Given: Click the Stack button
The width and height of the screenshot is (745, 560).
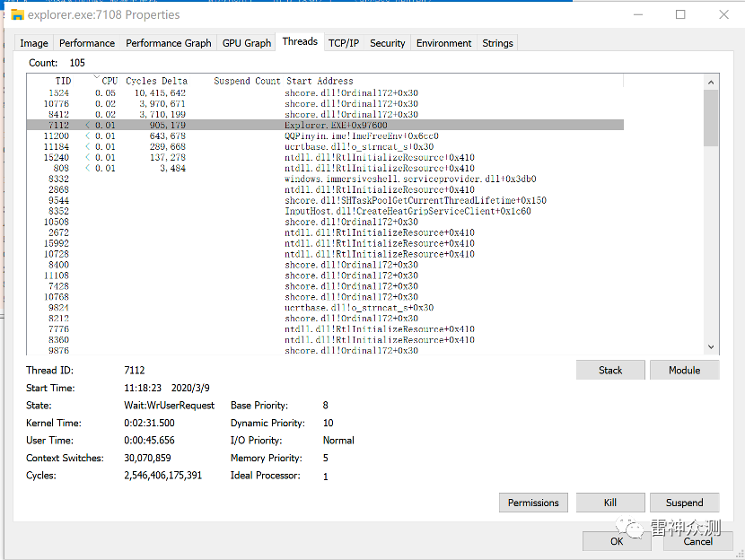Looking at the screenshot, I should pos(610,370).
